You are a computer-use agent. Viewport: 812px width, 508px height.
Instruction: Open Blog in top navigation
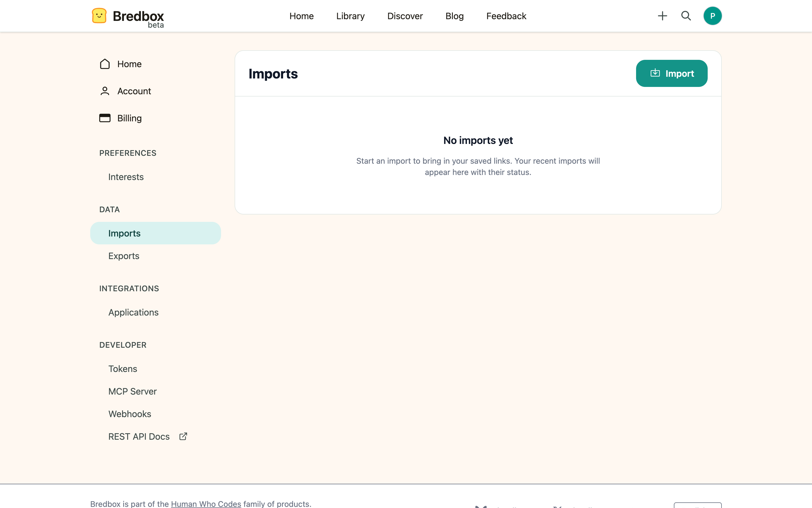[x=454, y=16]
